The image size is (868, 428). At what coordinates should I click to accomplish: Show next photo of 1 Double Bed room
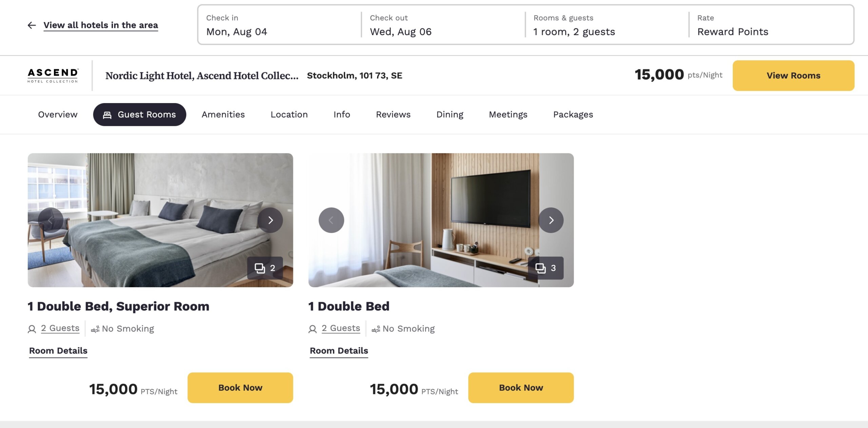click(551, 220)
